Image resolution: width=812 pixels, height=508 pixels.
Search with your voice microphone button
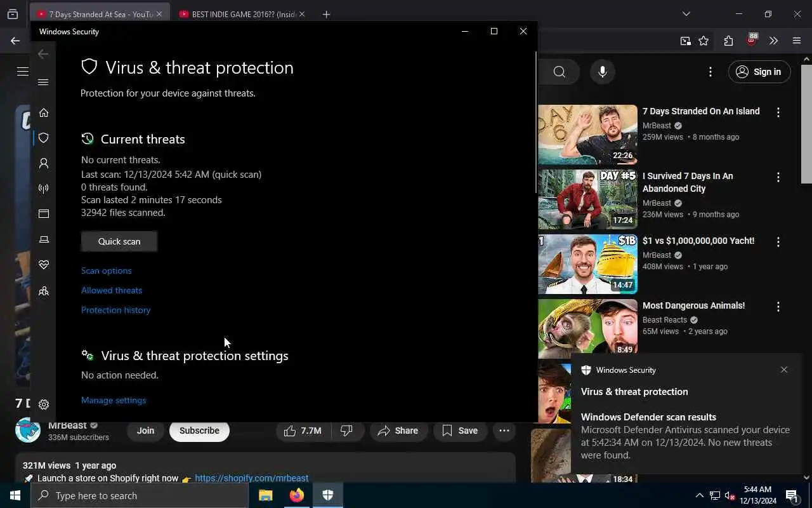click(x=603, y=72)
